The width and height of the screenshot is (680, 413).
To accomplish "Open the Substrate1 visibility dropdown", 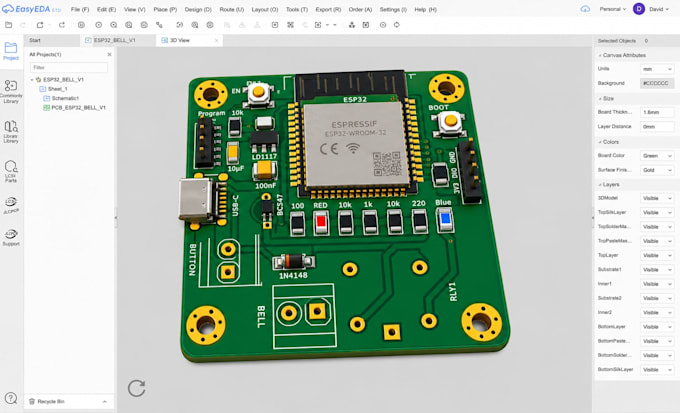I will [657, 270].
